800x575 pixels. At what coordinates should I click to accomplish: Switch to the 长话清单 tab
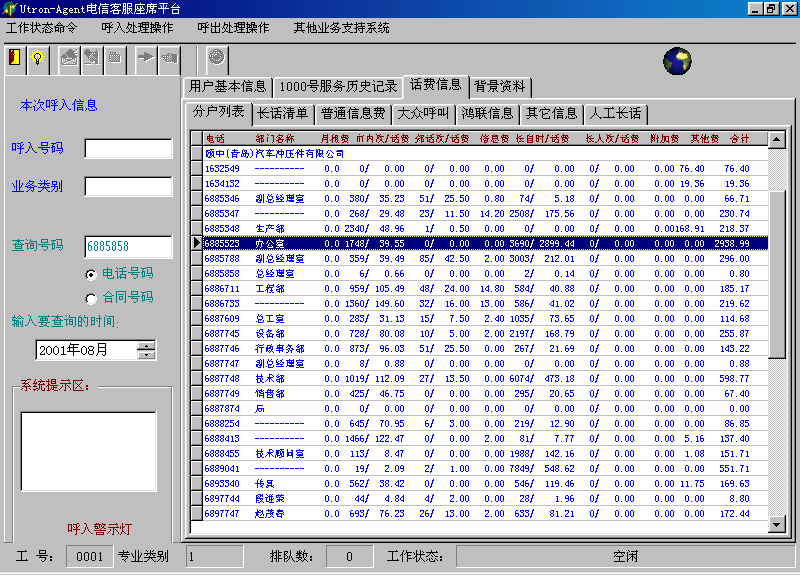[282, 113]
